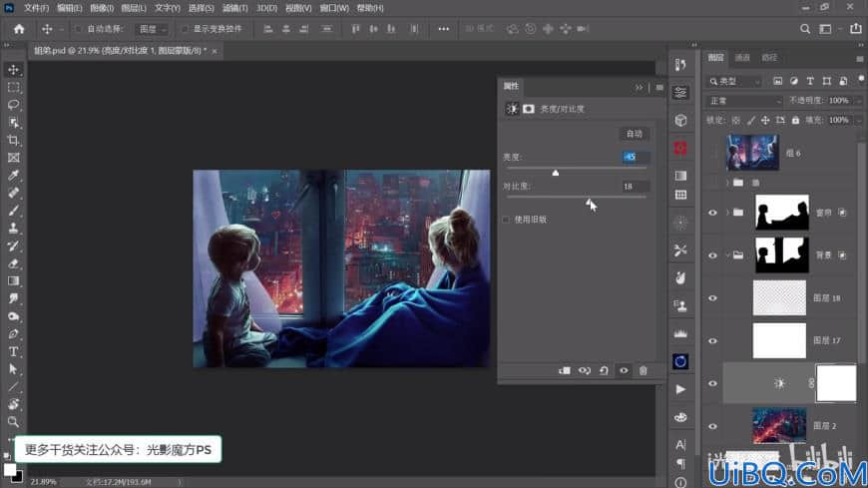This screenshot has width=868, height=488.
Task: Clip adjustment to layer icon in Properties
Action: 564,370
